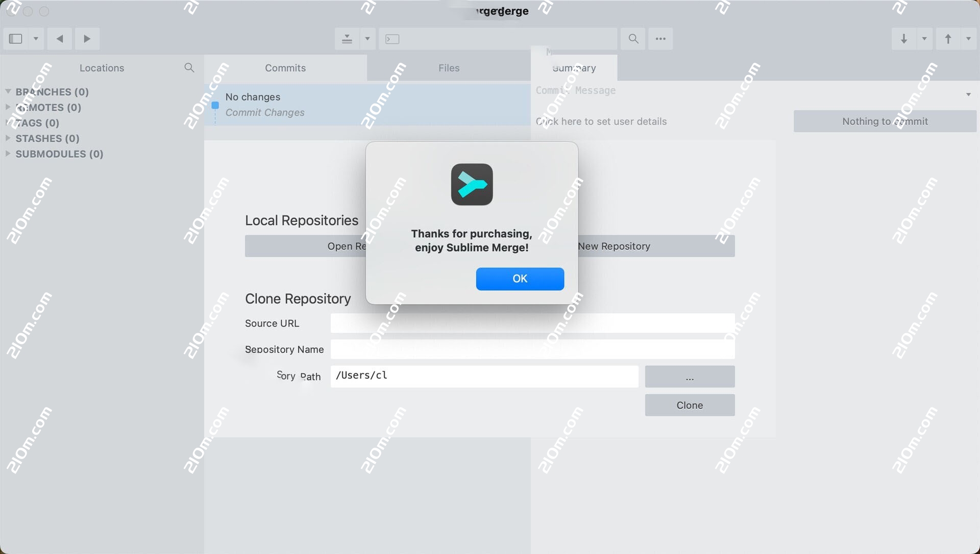Expand the STASHES section
Image resolution: width=980 pixels, height=554 pixels.
tap(8, 138)
